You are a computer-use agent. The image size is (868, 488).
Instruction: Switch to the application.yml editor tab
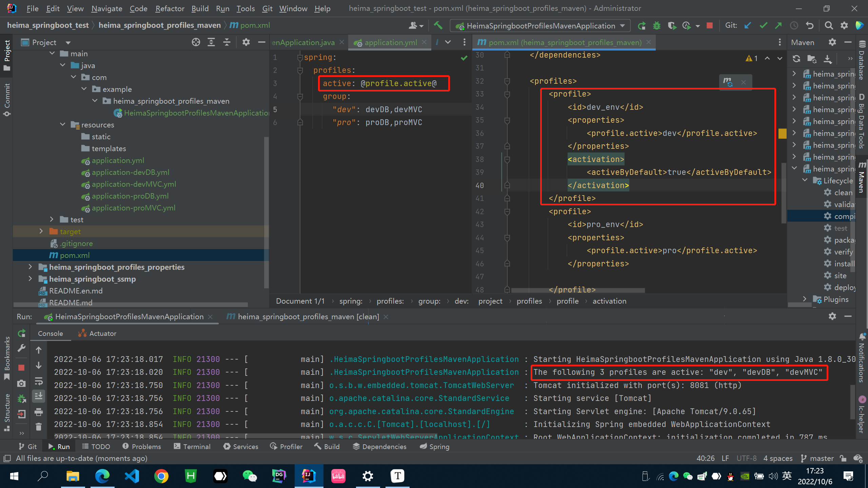(x=390, y=42)
